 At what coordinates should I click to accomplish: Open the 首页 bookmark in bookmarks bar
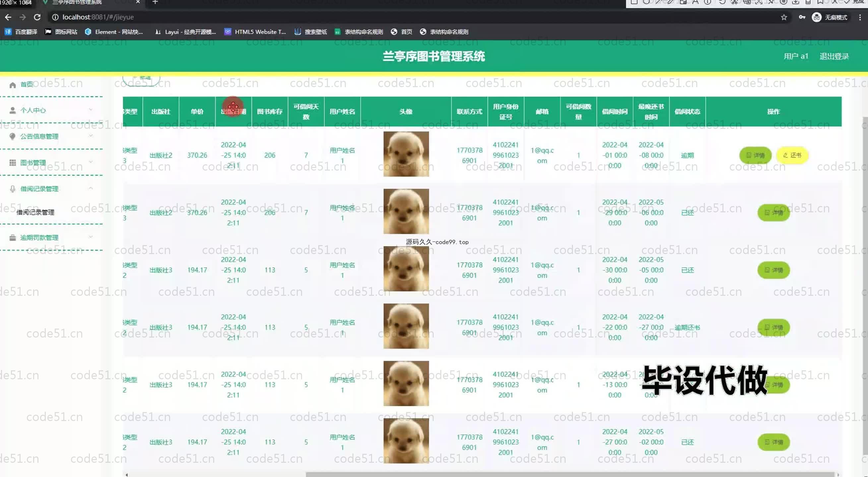[x=402, y=32]
